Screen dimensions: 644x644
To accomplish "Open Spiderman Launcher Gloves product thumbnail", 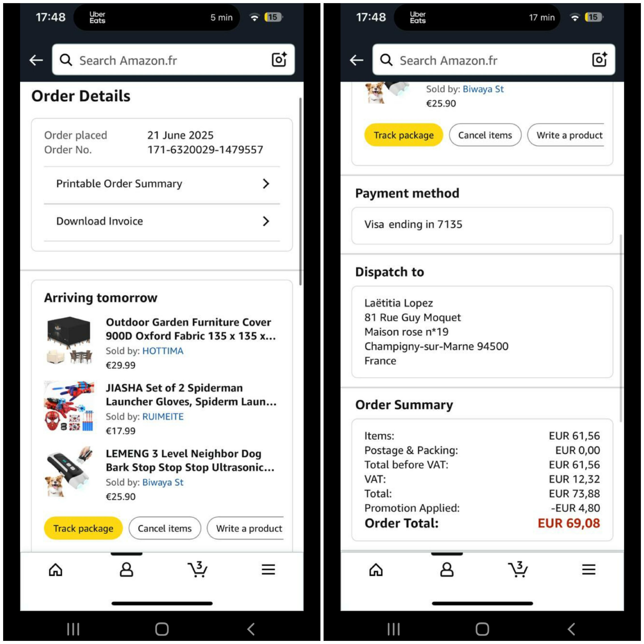I will (x=69, y=406).
